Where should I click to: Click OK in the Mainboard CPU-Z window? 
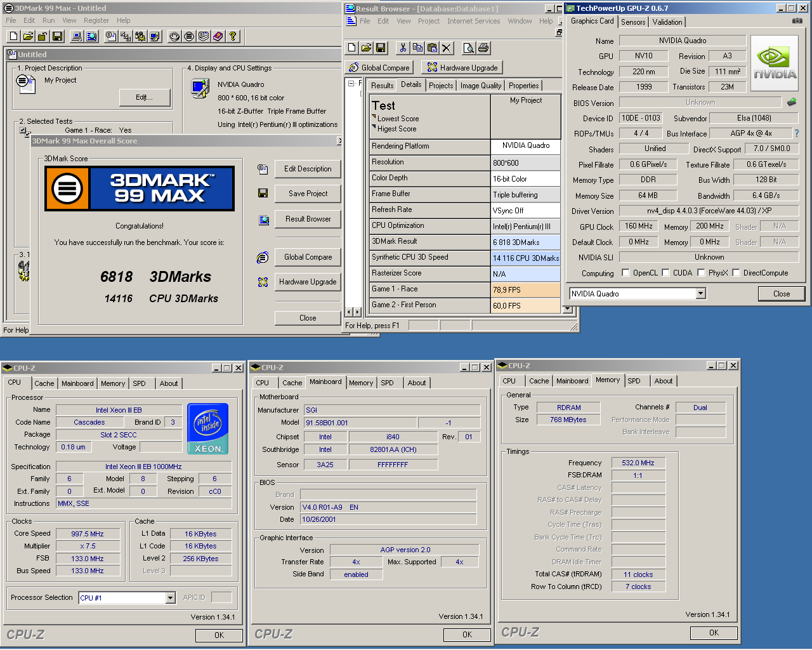tap(467, 634)
